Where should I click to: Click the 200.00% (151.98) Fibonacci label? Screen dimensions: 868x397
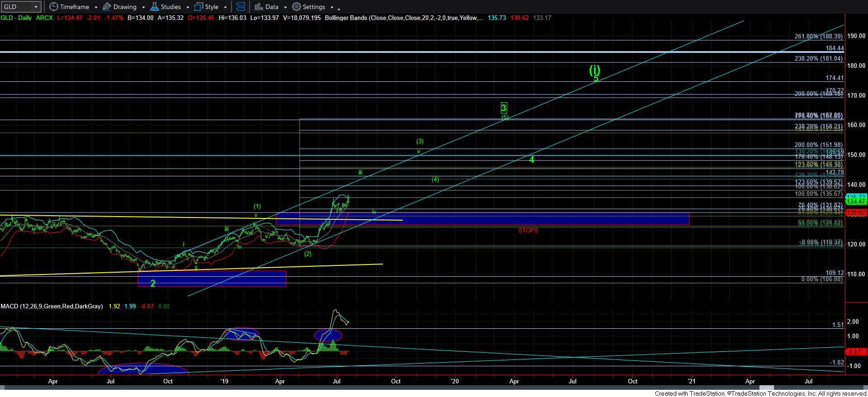pos(819,145)
